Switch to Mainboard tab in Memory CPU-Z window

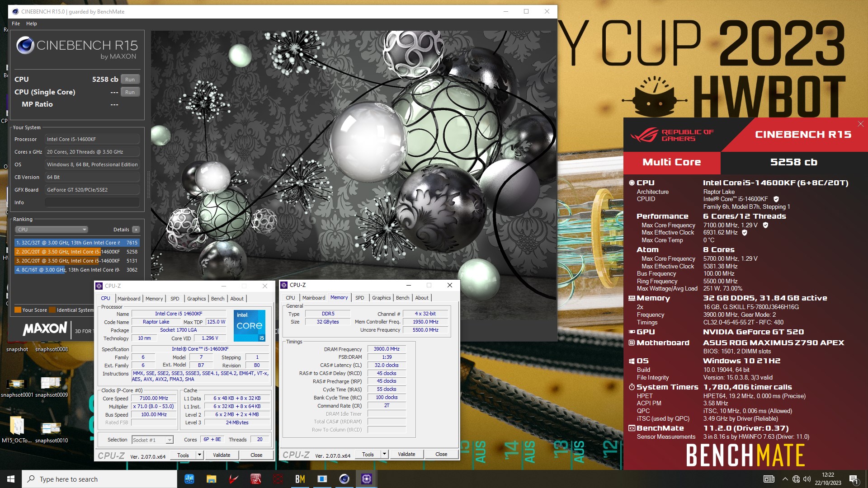coord(314,298)
